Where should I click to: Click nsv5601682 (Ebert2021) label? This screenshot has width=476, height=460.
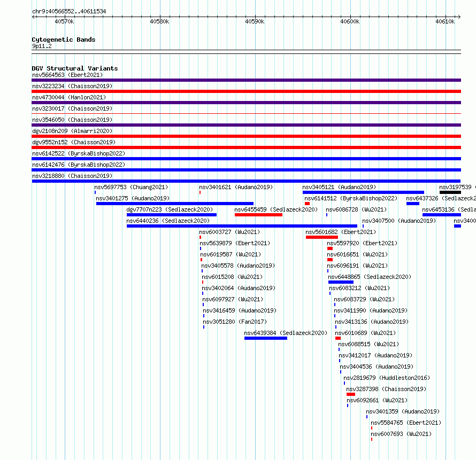tap(341, 232)
